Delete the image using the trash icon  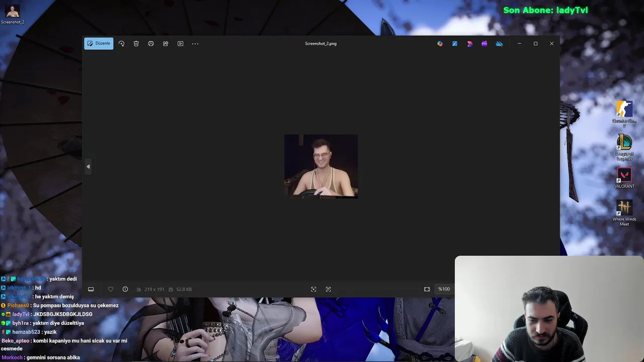coord(136,44)
